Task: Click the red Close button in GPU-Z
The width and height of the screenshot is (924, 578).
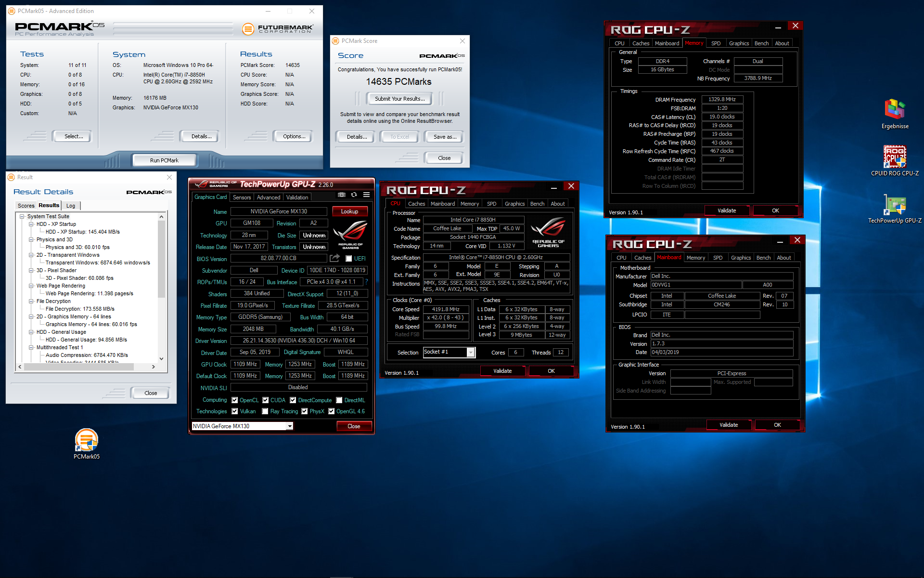Action: pos(354,426)
